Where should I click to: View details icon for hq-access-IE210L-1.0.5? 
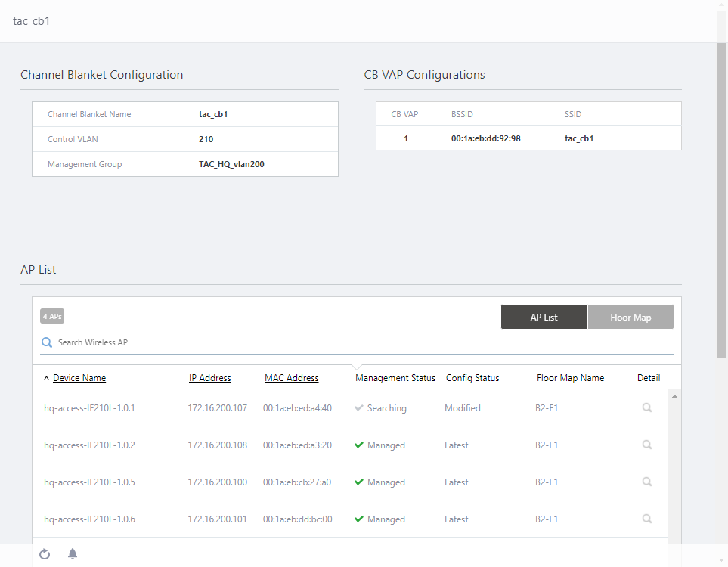point(646,482)
